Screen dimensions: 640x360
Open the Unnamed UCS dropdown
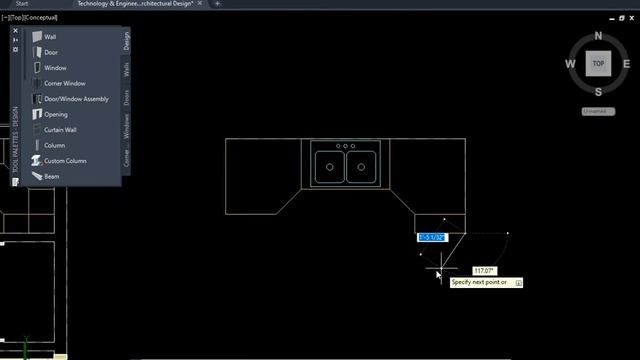click(x=598, y=111)
